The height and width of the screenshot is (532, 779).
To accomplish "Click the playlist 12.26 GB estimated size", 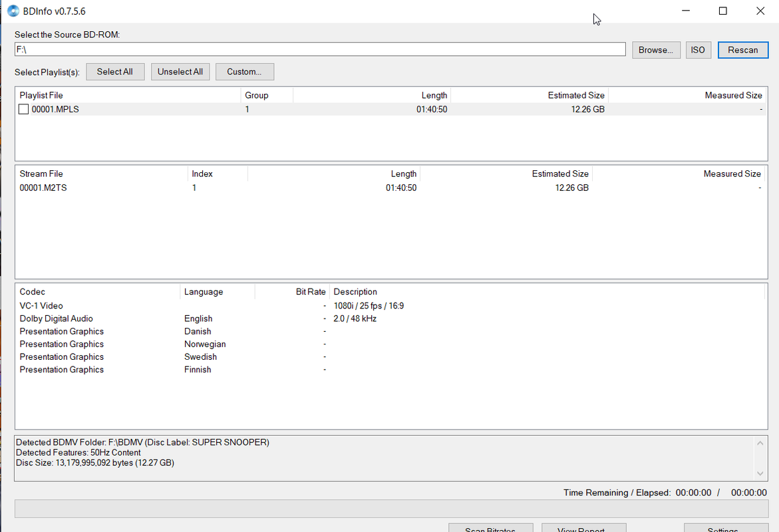I will click(x=587, y=109).
